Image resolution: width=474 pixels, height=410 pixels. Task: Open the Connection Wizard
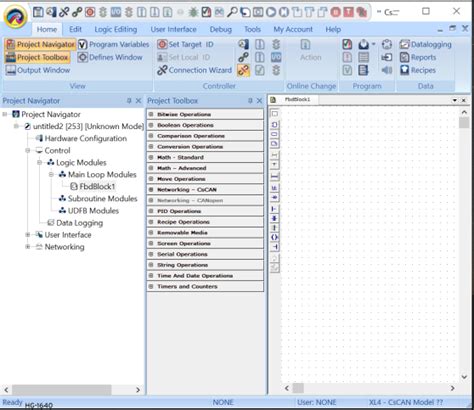click(x=195, y=70)
